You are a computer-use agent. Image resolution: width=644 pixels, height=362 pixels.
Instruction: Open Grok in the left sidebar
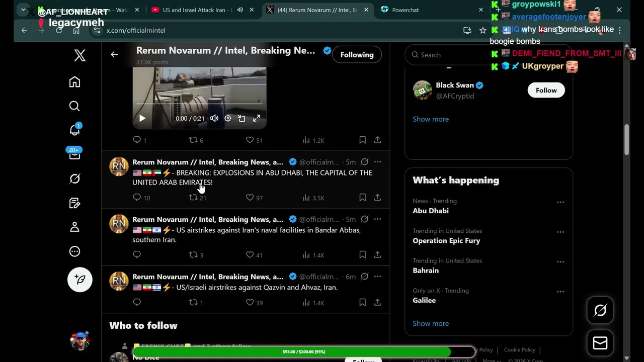pyautogui.click(x=74, y=178)
